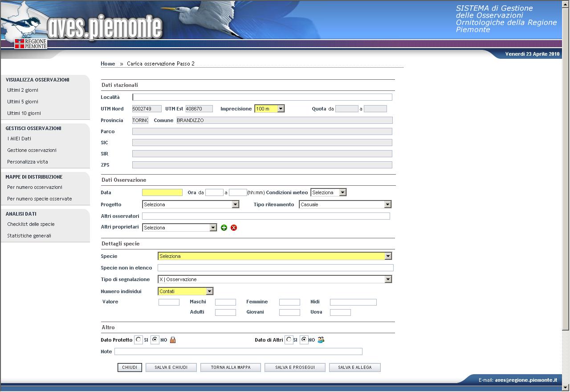Click the TORNA ALLA MAPPA button
Image resolution: width=570 pixels, height=392 pixels.
tap(231, 367)
